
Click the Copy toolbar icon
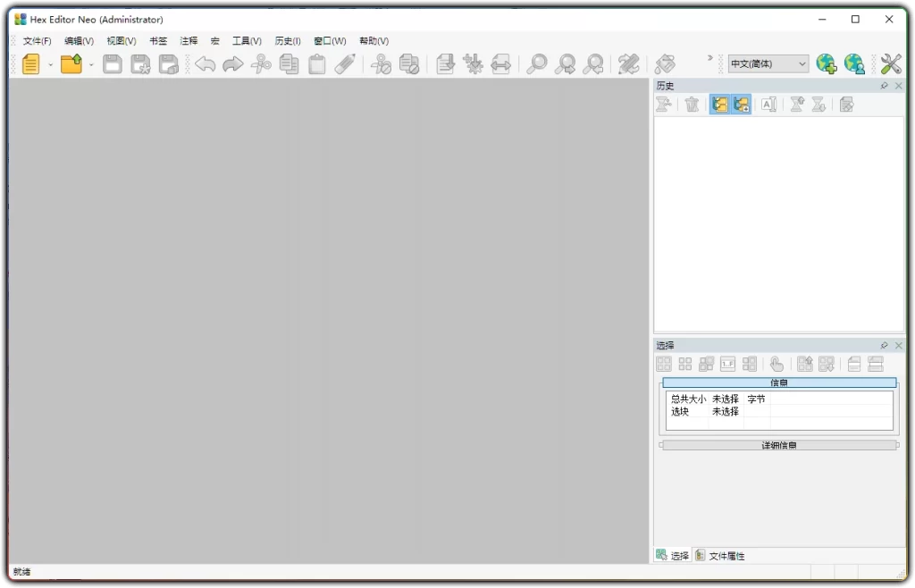(x=289, y=63)
